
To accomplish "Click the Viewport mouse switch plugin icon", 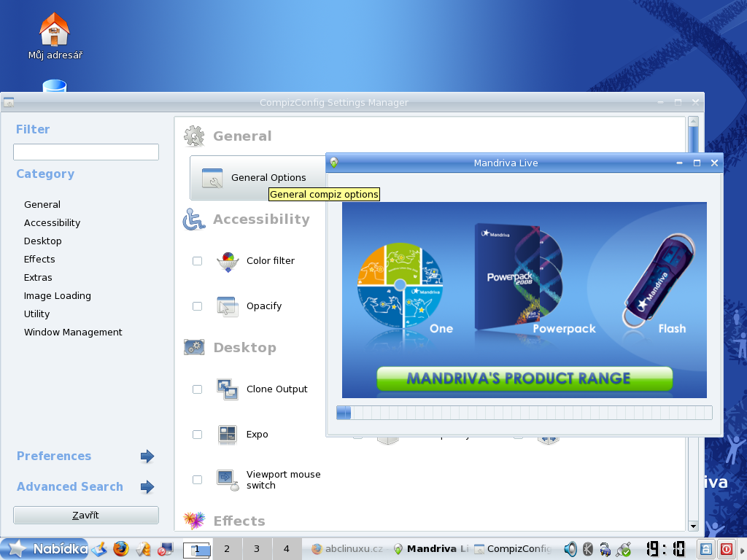I will (228, 480).
